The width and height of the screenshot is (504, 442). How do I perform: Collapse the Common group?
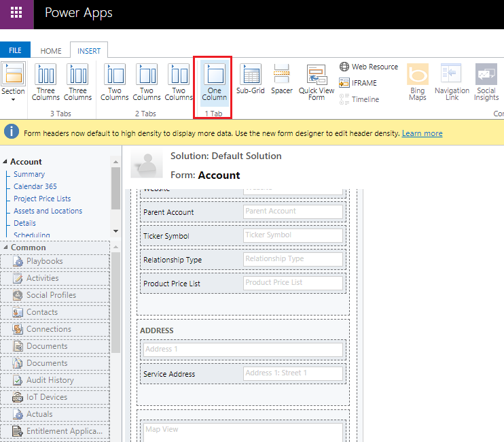coord(5,247)
